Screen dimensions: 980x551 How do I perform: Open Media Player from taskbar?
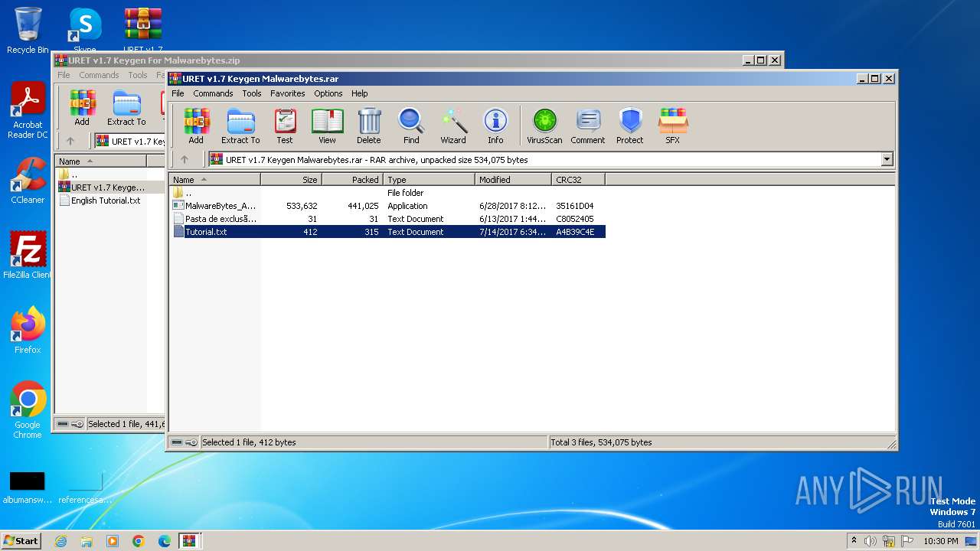(113, 541)
